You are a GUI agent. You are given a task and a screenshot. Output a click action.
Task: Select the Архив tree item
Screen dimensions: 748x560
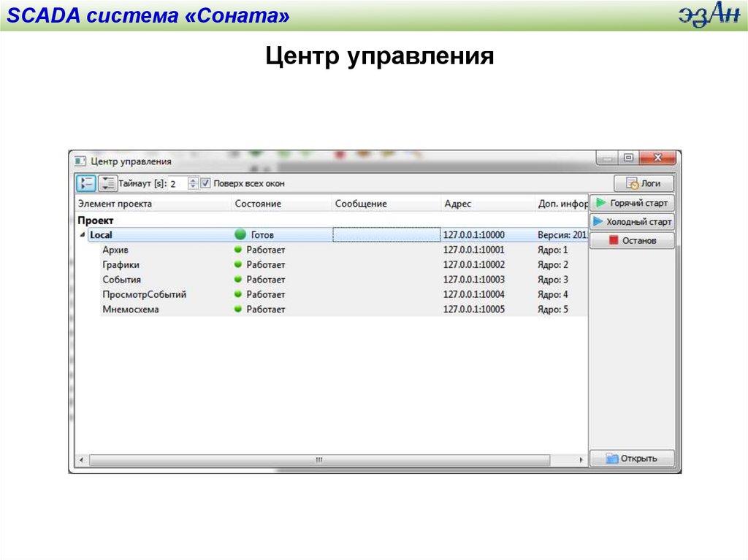pyautogui.click(x=115, y=250)
